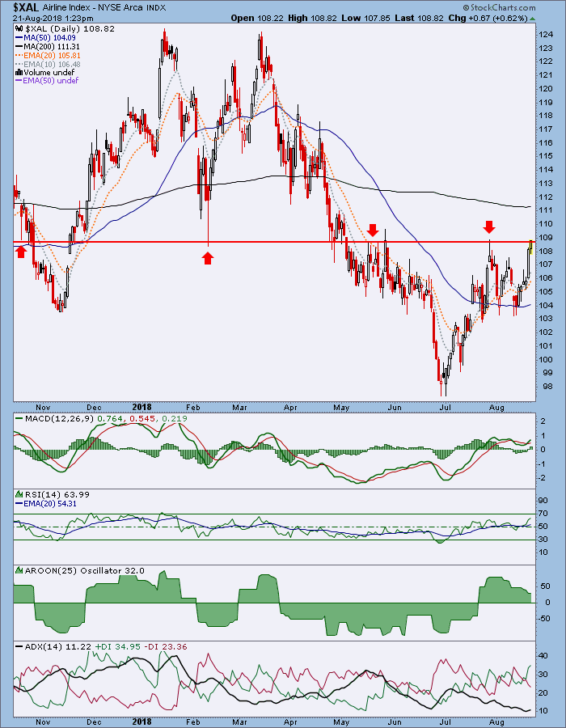Open the StockCharts.com copyright link

(499, 7)
